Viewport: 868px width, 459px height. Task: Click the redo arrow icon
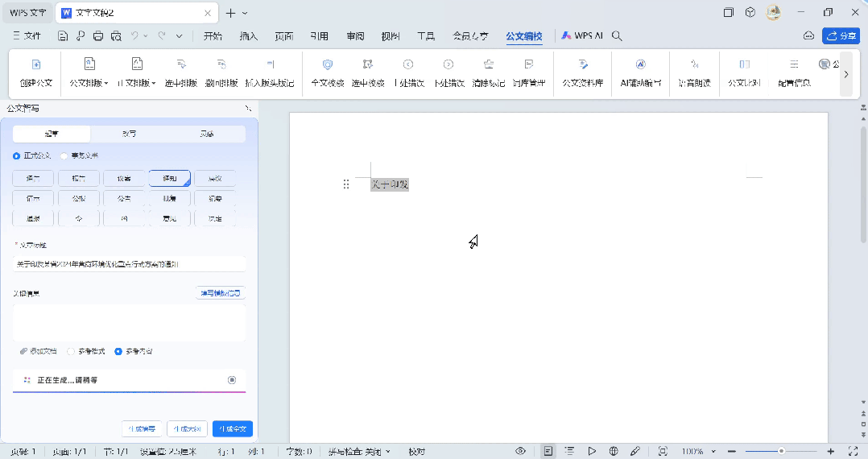pos(162,35)
